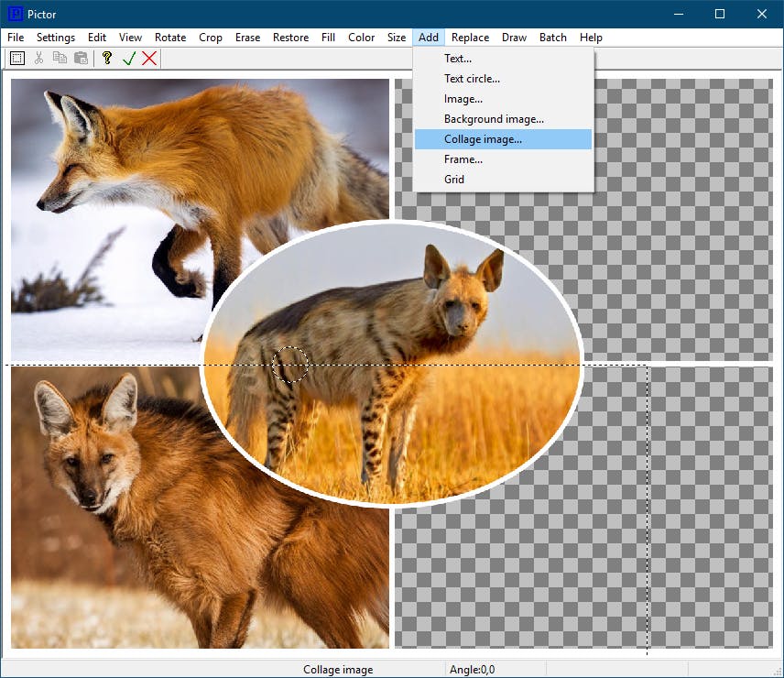Click the Cut scissors icon
This screenshot has width=784, height=678.
(x=38, y=58)
